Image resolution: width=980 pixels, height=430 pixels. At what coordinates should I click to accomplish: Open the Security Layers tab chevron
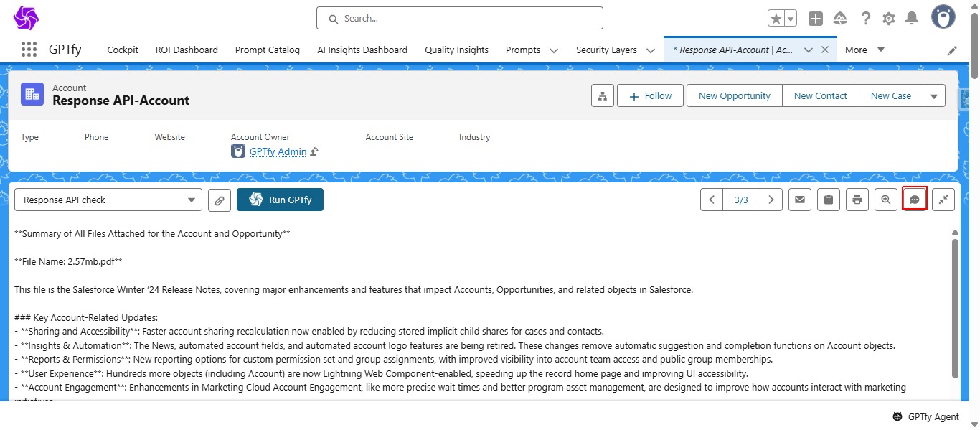point(650,50)
